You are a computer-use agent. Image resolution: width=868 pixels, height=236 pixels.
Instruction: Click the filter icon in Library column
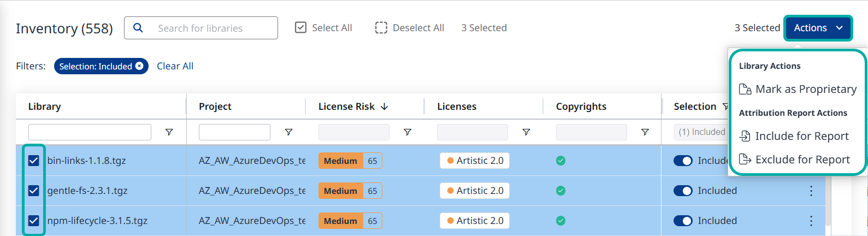[x=169, y=132]
